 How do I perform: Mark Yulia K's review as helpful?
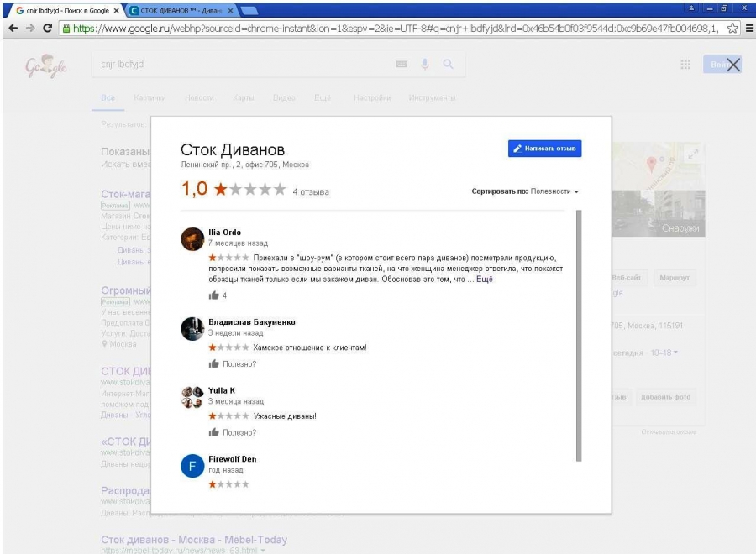pyautogui.click(x=213, y=432)
